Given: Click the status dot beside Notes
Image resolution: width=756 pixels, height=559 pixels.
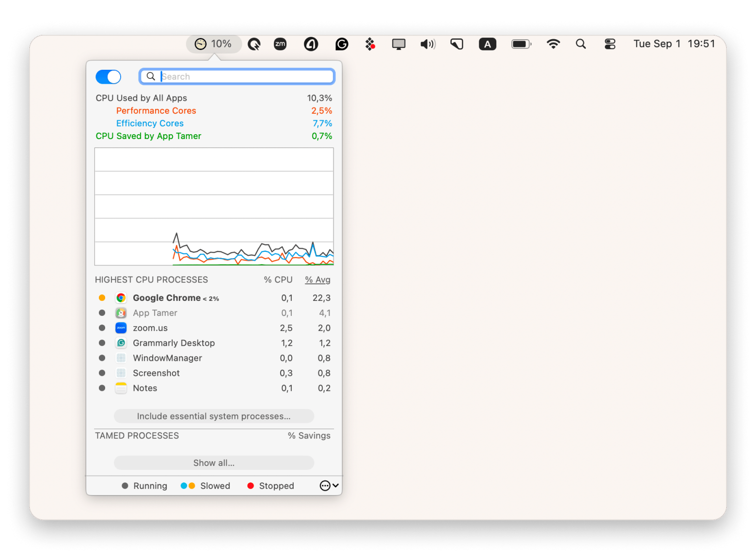Looking at the screenshot, I should (x=102, y=388).
